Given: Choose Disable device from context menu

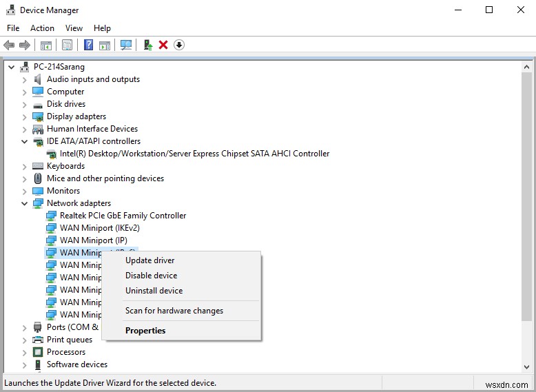Looking at the screenshot, I should (x=181, y=276).
